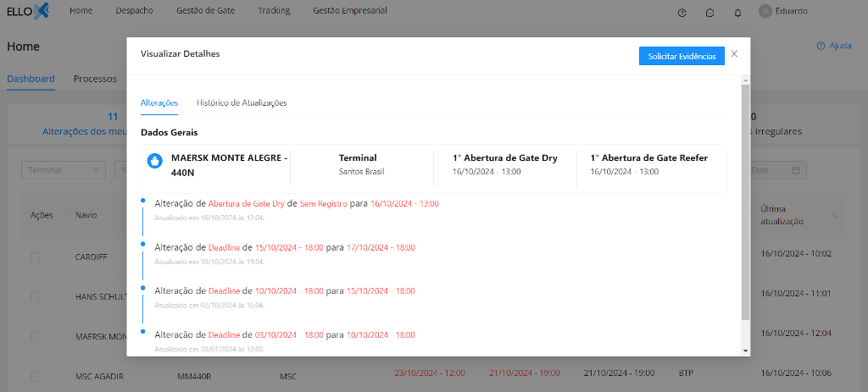Image resolution: width=868 pixels, height=392 pixels.
Task: Switch to Histórico de Atualizações tab
Action: (242, 102)
